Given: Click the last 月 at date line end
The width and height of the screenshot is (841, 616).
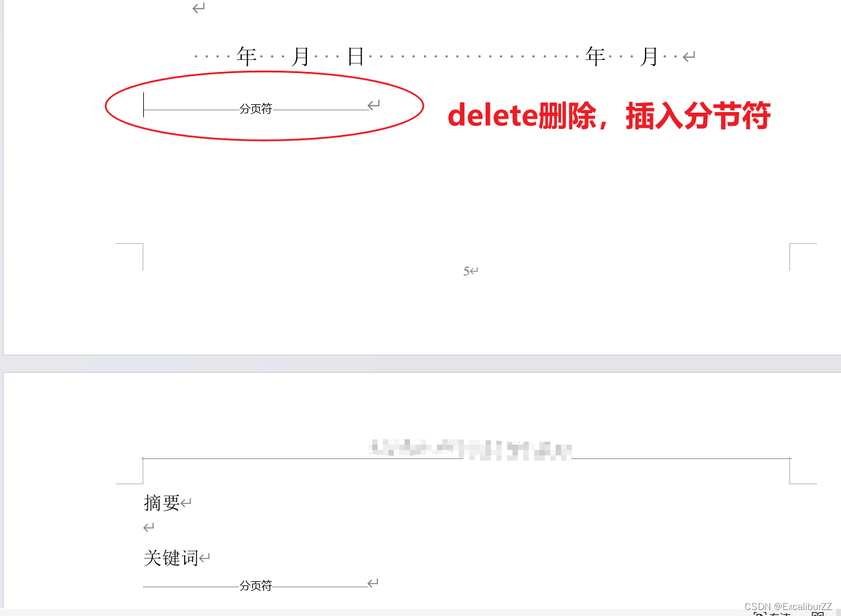Looking at the screenshot, I should click(650, 57).
